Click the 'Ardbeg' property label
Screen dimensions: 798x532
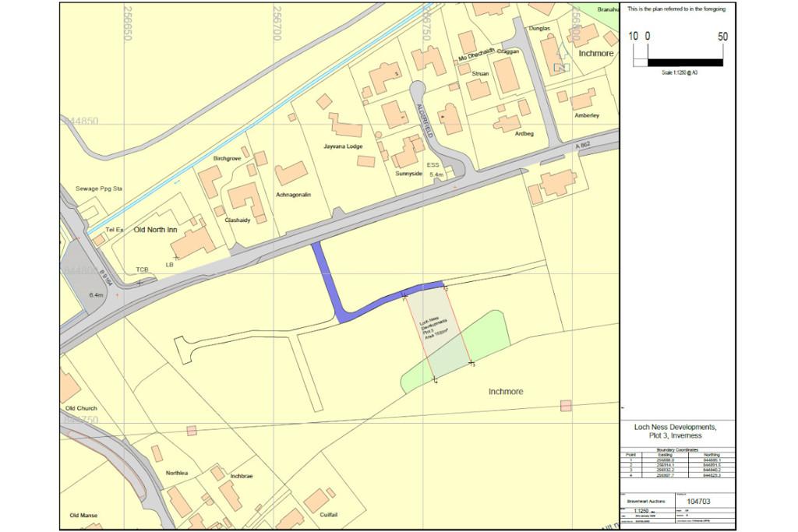pos(524,134)
